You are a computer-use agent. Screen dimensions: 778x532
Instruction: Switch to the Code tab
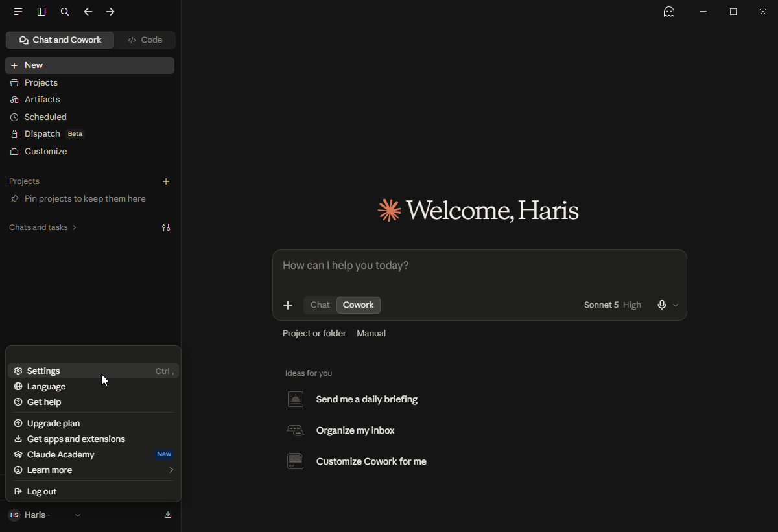145,40
